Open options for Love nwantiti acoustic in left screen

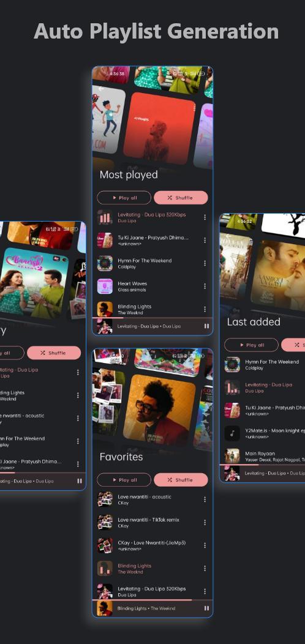78,418
